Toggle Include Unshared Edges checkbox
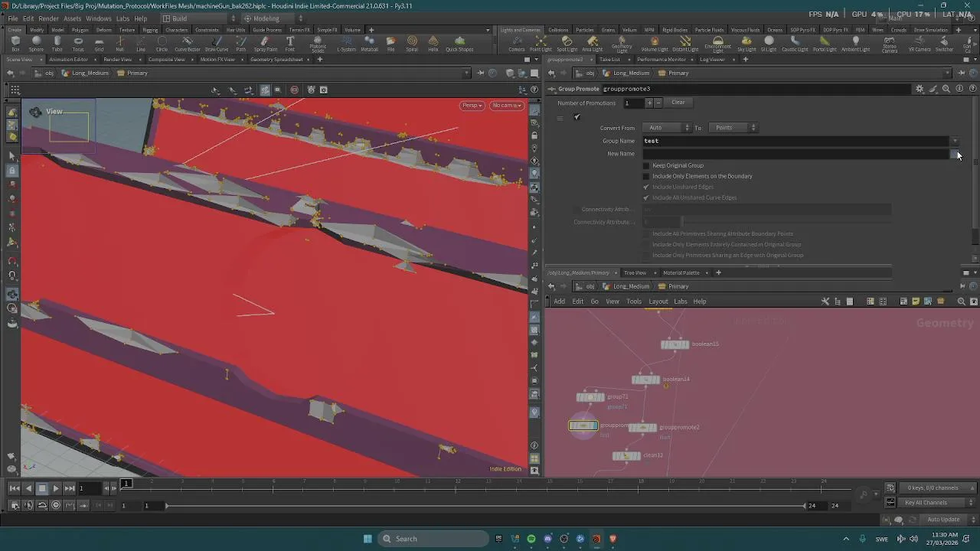This screenshot has height=551, width=980. tap(645, 187)
